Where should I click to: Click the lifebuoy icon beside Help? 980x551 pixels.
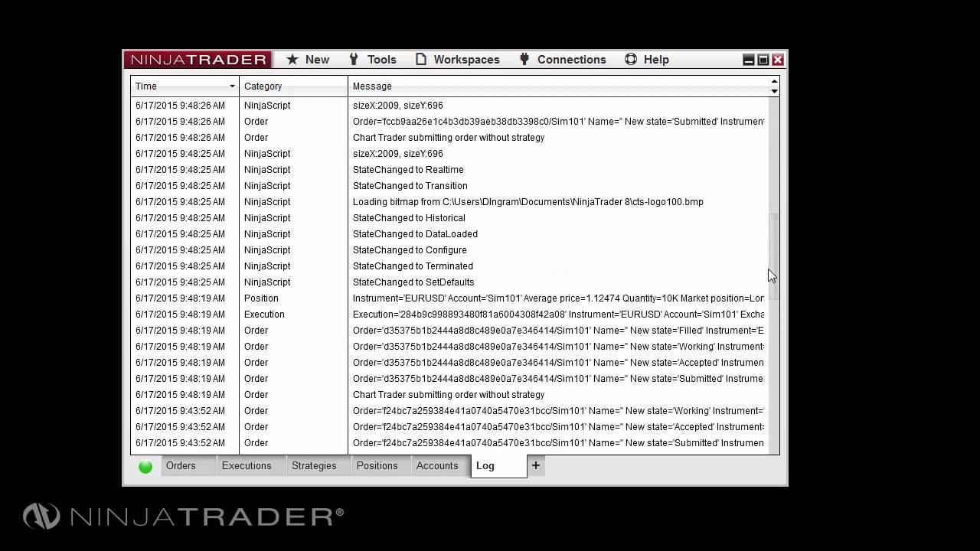tap(631, 60)
